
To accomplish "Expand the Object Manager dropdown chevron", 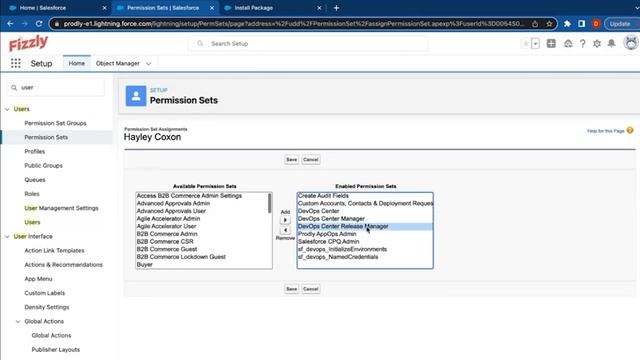I will [x=149, y=64].
